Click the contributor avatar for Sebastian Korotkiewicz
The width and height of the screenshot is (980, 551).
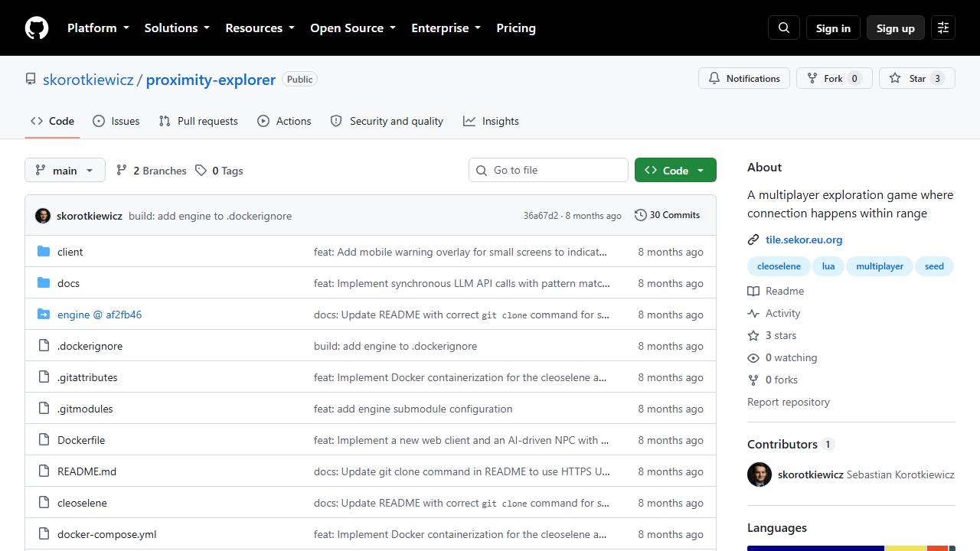click(x=759, y=474)
